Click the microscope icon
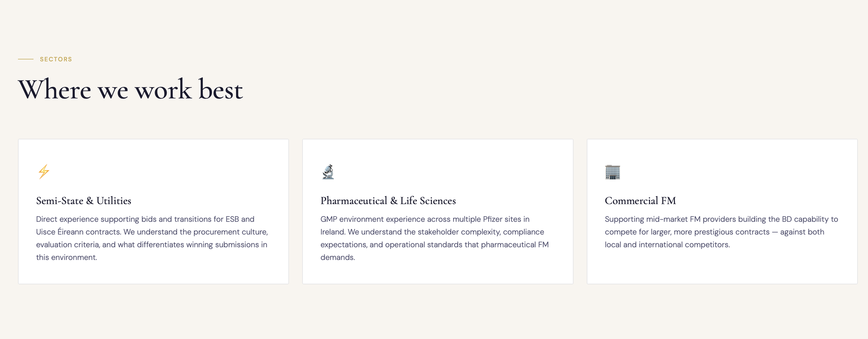 [328, 172]
